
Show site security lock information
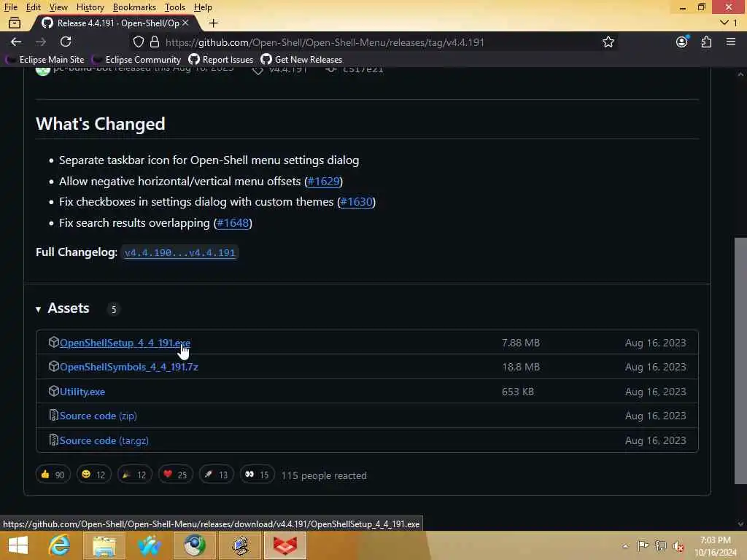coord(155,42)
